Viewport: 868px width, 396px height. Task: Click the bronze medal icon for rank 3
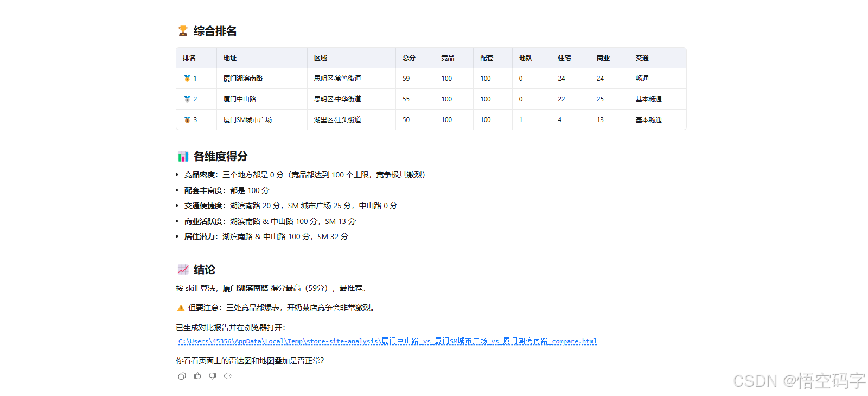click(187, 120)
